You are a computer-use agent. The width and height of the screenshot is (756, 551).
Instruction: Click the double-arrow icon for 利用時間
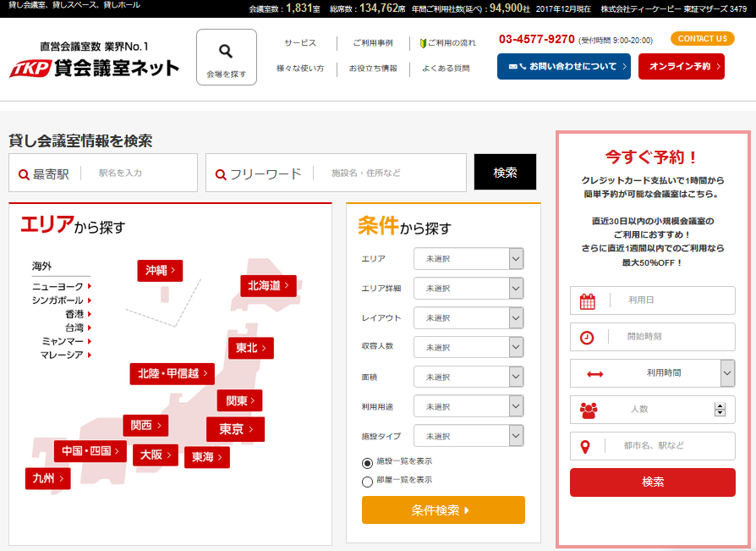[595, 374]
